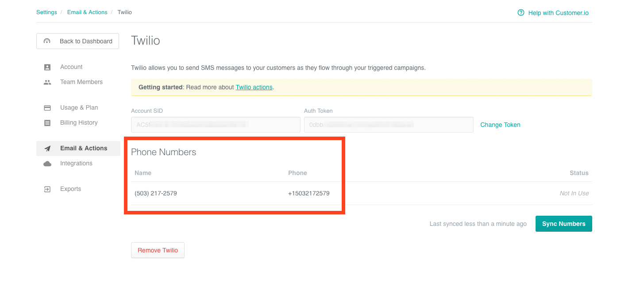Viewport: 644px width, 286px height.
Task: Open the Settings breadcrumb link
Action: [46, 12]
